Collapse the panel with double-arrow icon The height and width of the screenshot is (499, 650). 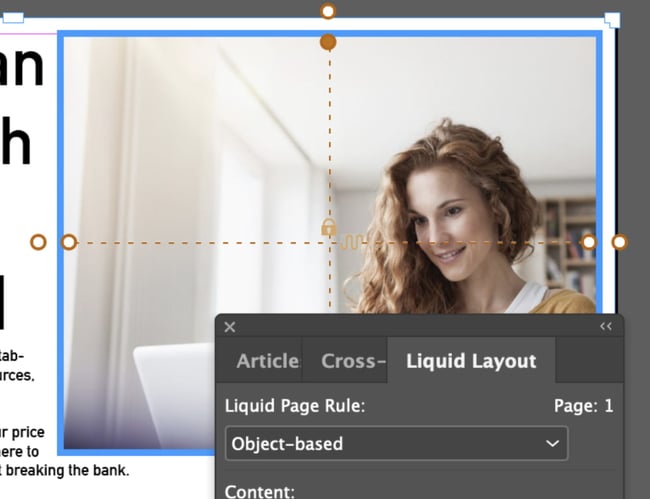[x=605, y=327]
